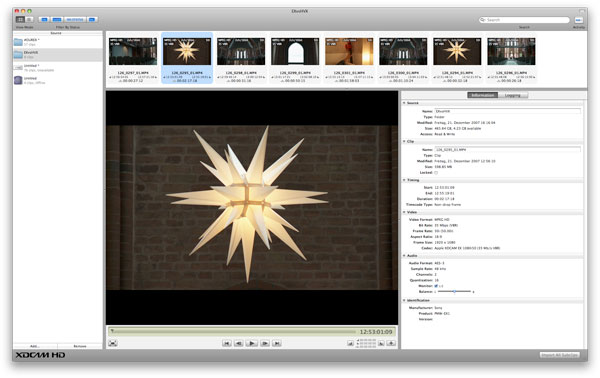The width and height of the screenshot is (600, 378).
Task: Collapse the Timing section
Action: pyautogui.click(x=404, y=180)
